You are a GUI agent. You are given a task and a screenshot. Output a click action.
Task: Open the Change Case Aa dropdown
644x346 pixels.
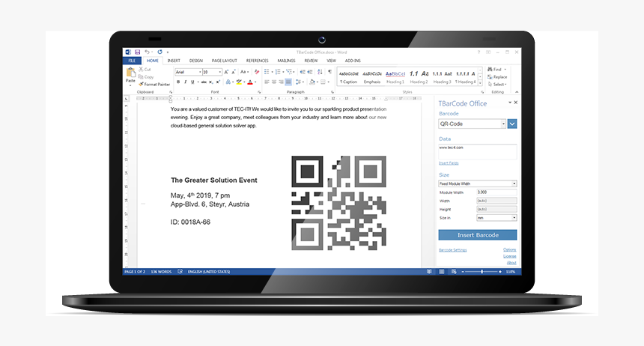click(x=244, y=72)
